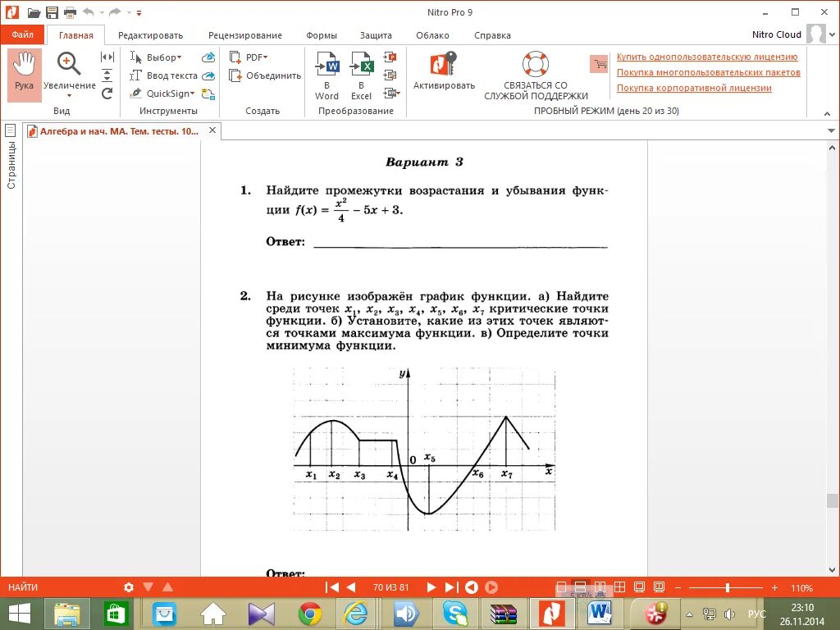Switch to continuous facing pages view
The height and width of the screenshot is (630, 840).
point(620,587)
